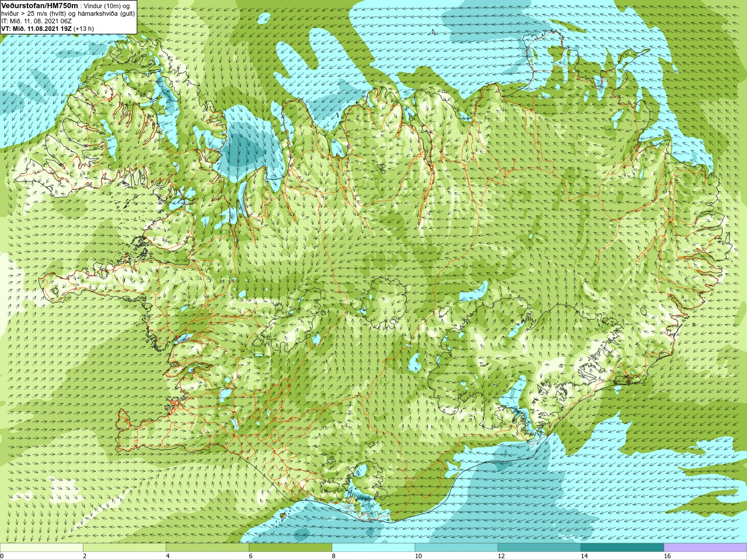Click the legend scale label '10'
Image resolution: width=747 pixels, height=560 pixels.
pos(418,556)
